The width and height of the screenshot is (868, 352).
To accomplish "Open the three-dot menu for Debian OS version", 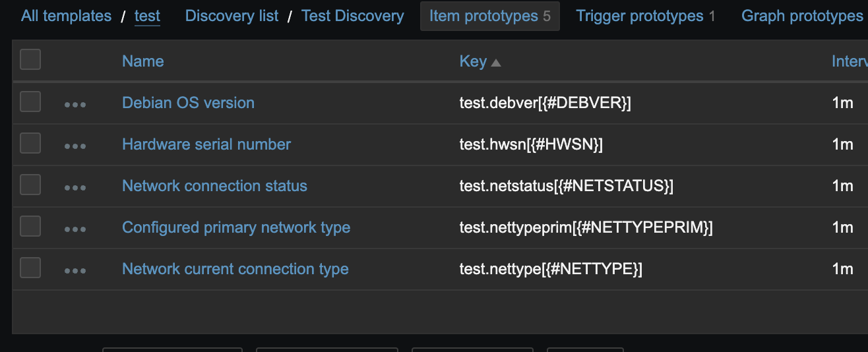I will point(75,104).
